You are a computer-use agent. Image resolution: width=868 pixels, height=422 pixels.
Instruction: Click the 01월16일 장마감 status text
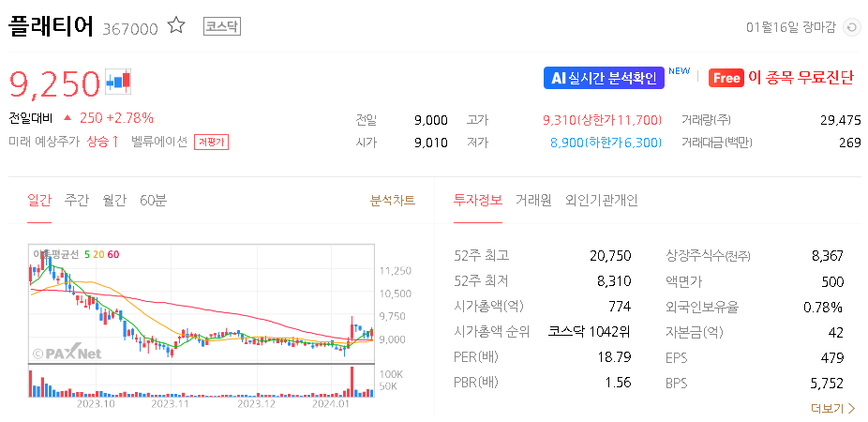[790, 28]
